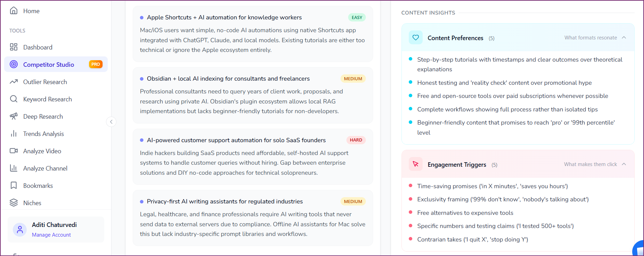The width and height of the screenshot is (644, 256).
Task: Open Competitor Studio menu item
Action: (x=48, y=64)
